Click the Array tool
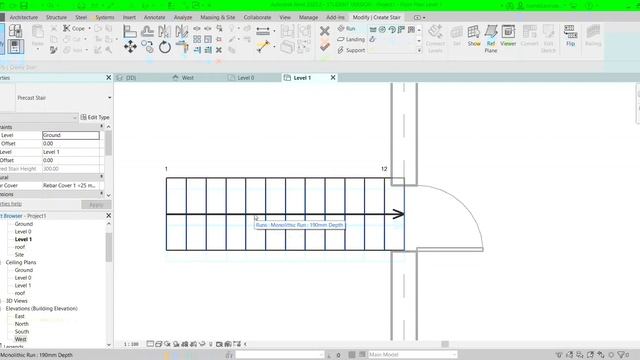The height and width of the screenshot is (360, 640). click(197, 39)
